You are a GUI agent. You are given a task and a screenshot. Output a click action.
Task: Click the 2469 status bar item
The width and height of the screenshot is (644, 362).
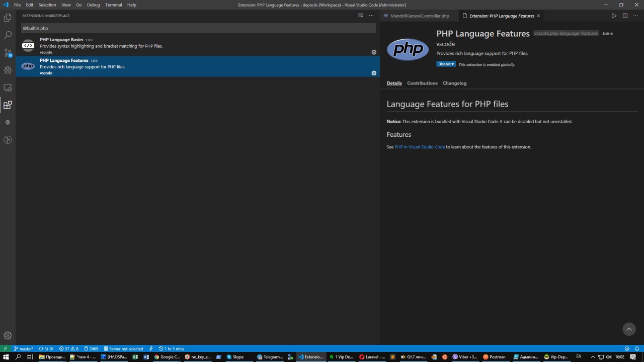point(91,348)
